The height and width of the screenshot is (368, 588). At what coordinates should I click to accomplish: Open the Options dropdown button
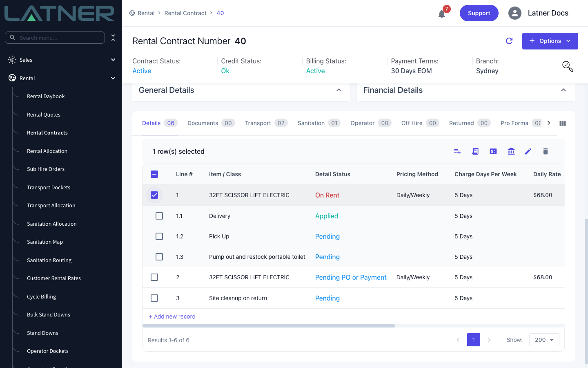tap(550, 41)
